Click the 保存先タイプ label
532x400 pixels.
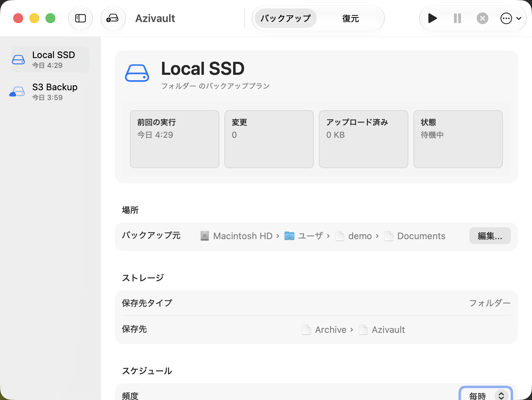click(x=147, y=303)
